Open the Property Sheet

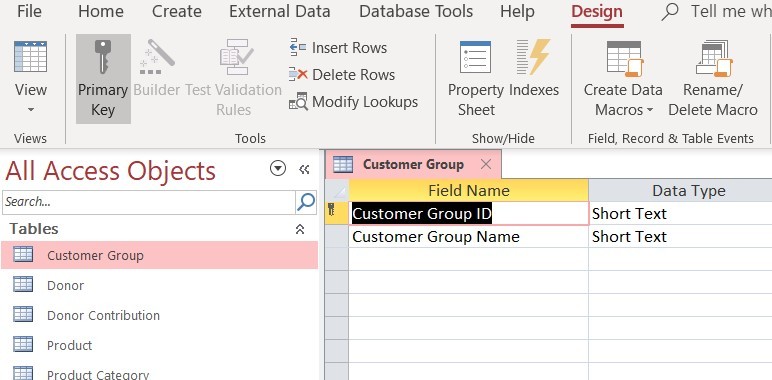[476, 79]
